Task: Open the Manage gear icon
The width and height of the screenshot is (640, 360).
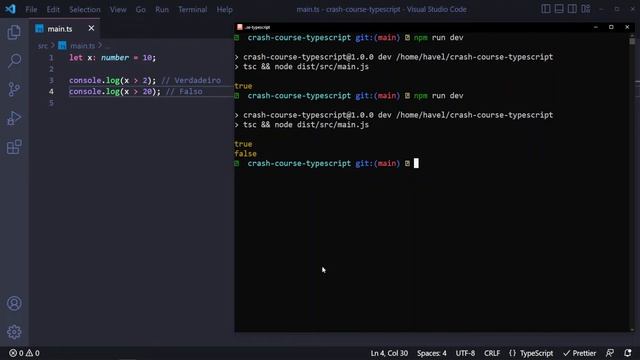Action: coord(14,332)
